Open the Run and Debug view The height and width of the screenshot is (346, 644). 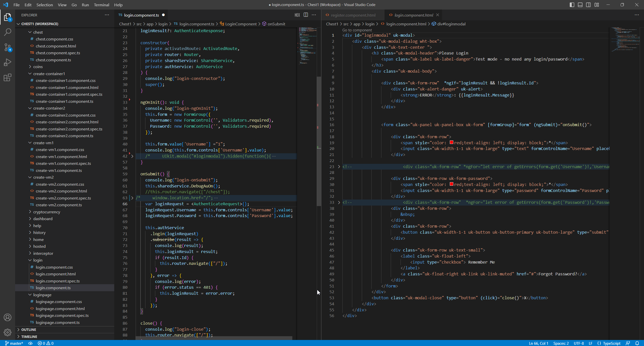8,62
